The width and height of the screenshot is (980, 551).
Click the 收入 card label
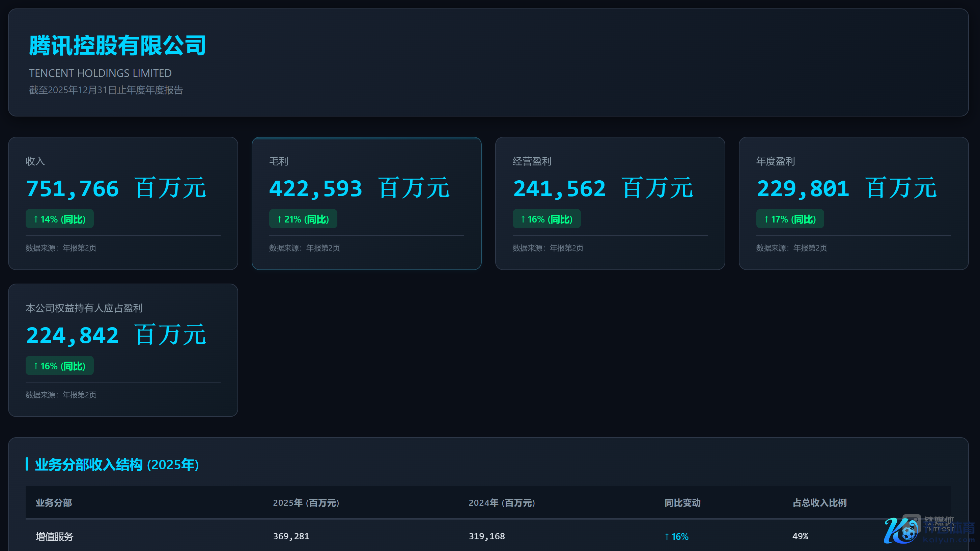35,161
